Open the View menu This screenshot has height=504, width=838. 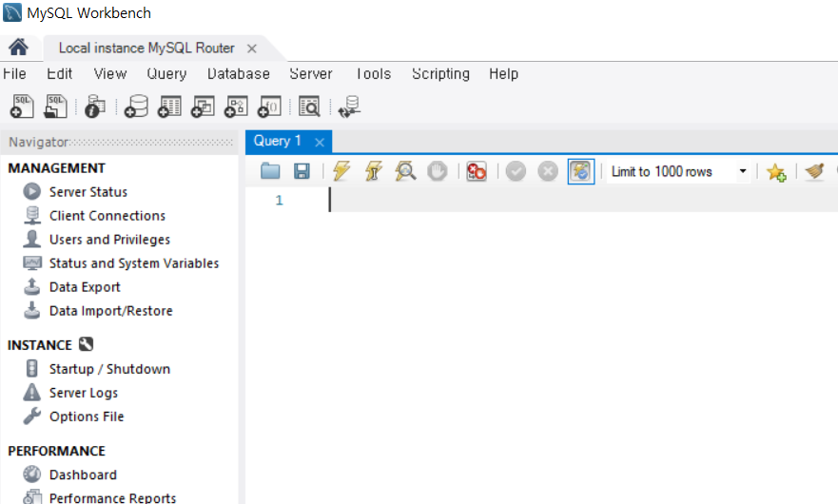(x=110, y=74)
